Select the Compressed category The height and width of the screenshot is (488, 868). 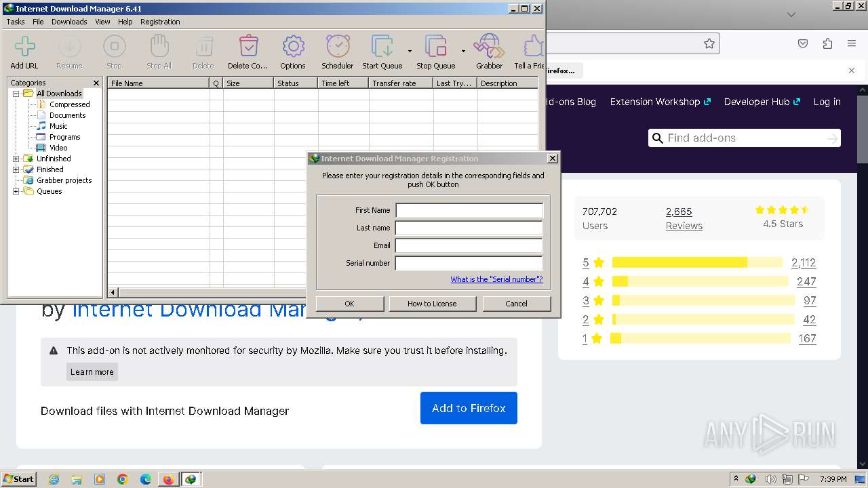pos(69,104)
